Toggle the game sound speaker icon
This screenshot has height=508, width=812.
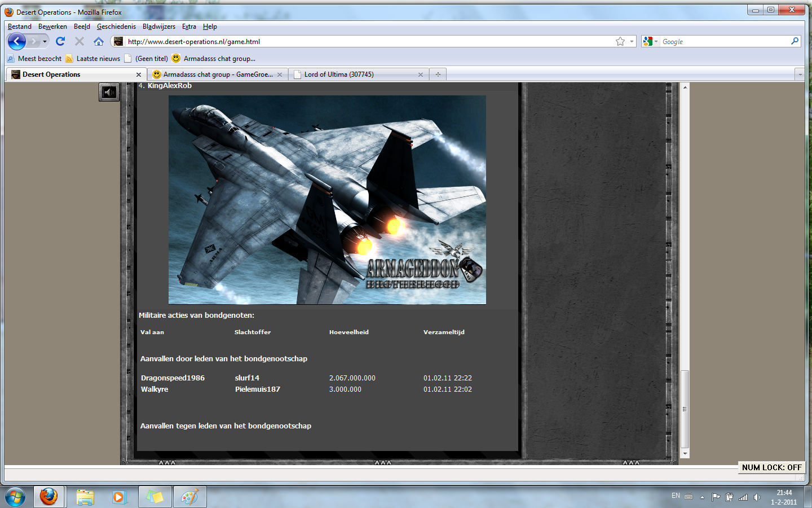pyautogui.click(x=109, y=92)
